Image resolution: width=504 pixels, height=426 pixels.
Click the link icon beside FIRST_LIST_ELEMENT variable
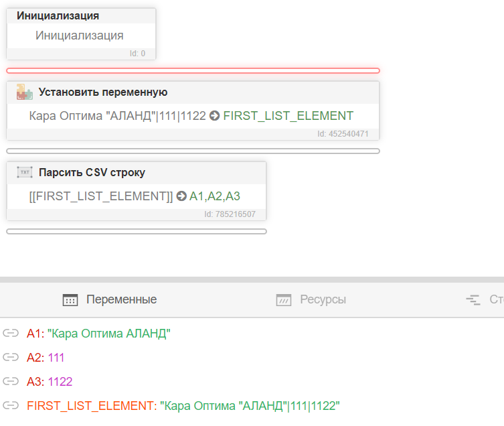click(x=11, y=405)
